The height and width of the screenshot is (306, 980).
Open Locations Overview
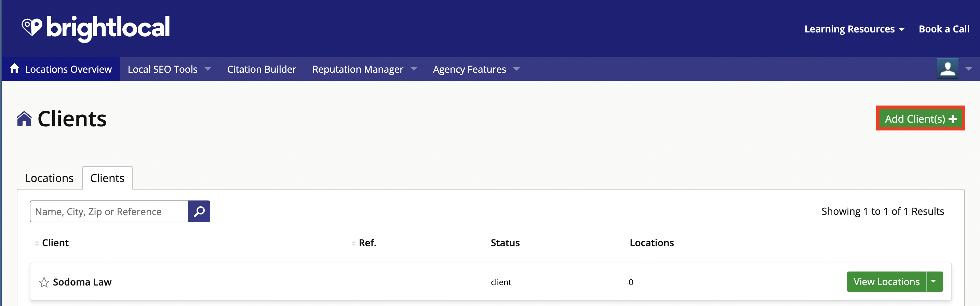[x=61, y=69]
